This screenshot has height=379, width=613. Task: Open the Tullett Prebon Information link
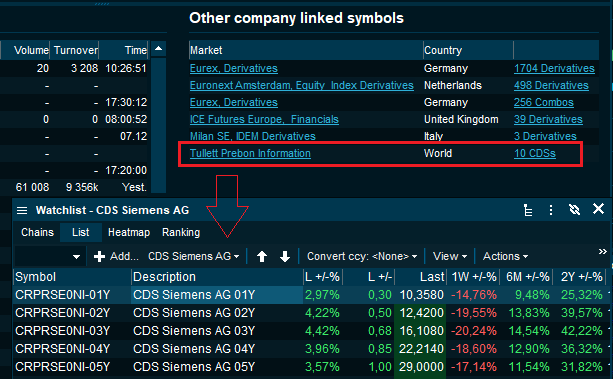click(250, 153)
